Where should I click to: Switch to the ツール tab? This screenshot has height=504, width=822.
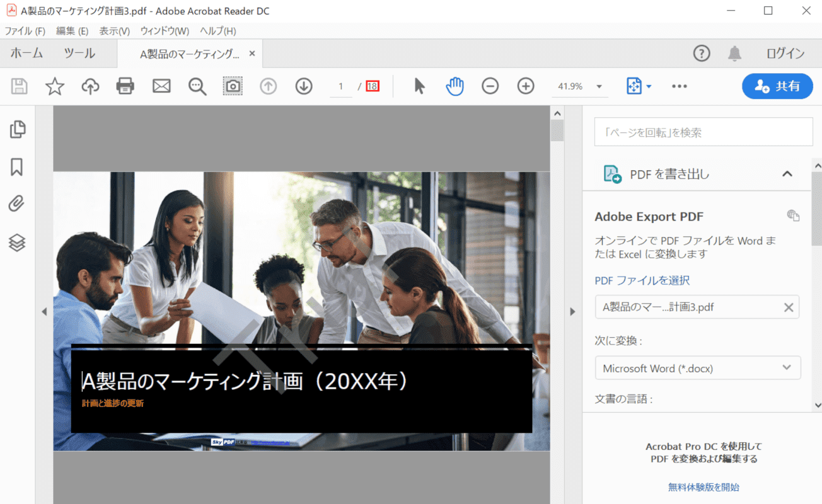click(79, 54)
